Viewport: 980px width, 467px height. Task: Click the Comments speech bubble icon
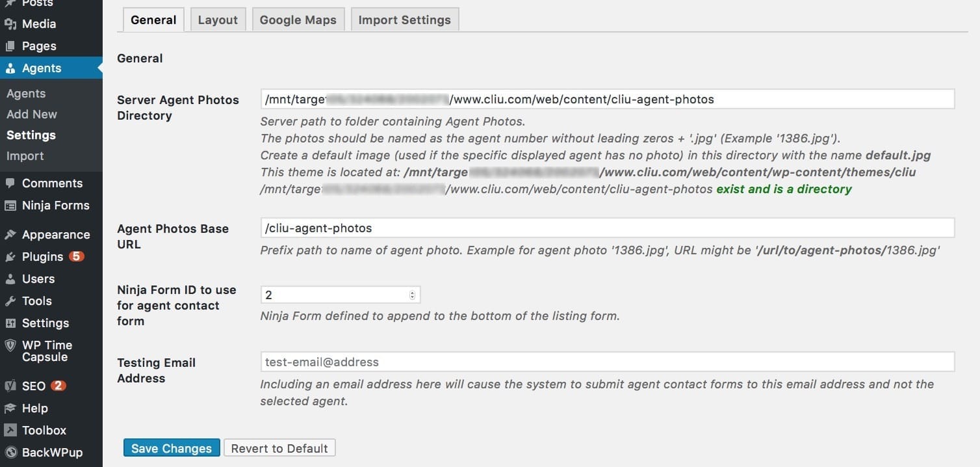click(10, 183)
